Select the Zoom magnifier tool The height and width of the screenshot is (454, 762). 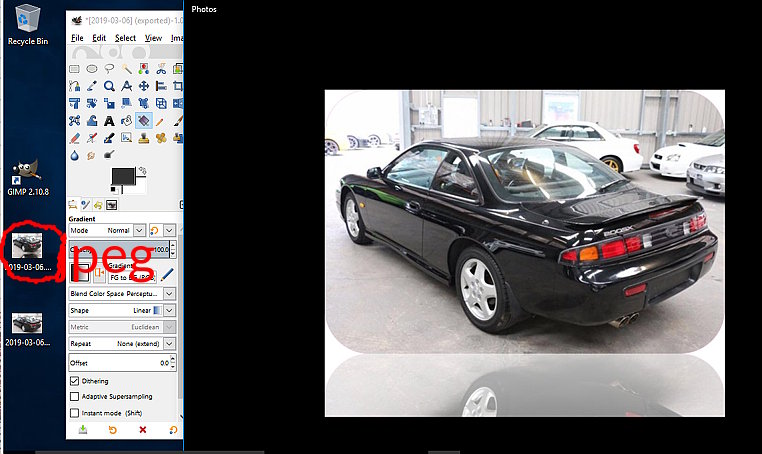click(x=109, y=87)
